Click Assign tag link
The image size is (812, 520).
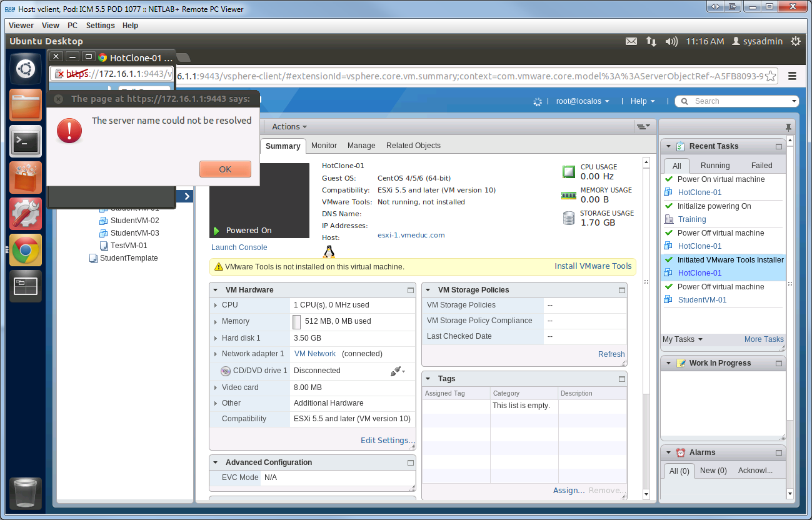(x=569, y=491)
